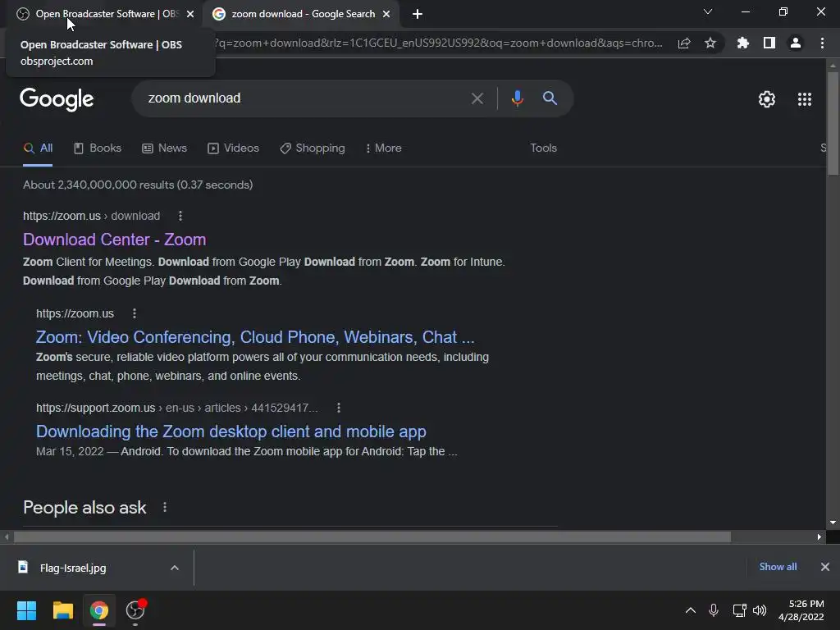Image resolution: width=840 pixels, height=630 pixels.
Task: Click the Google logo
Action: tap(57, 99)
